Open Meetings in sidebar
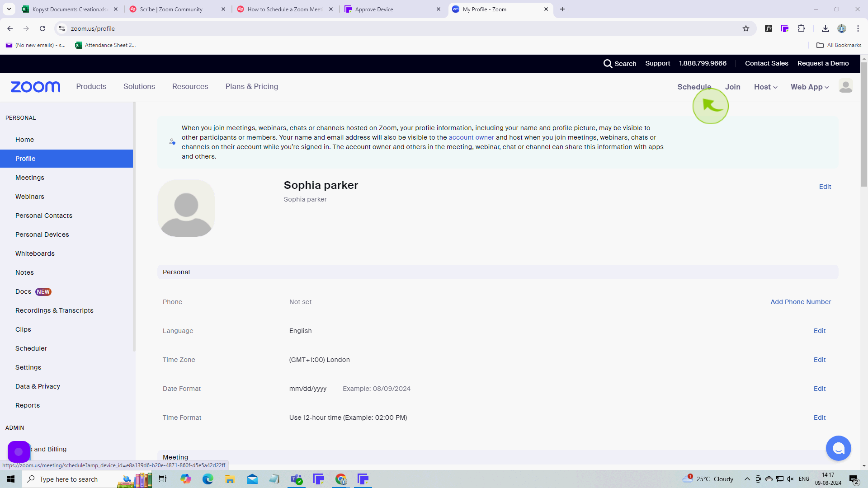Screen dimensions: 868x488 [x=66, y=178]
